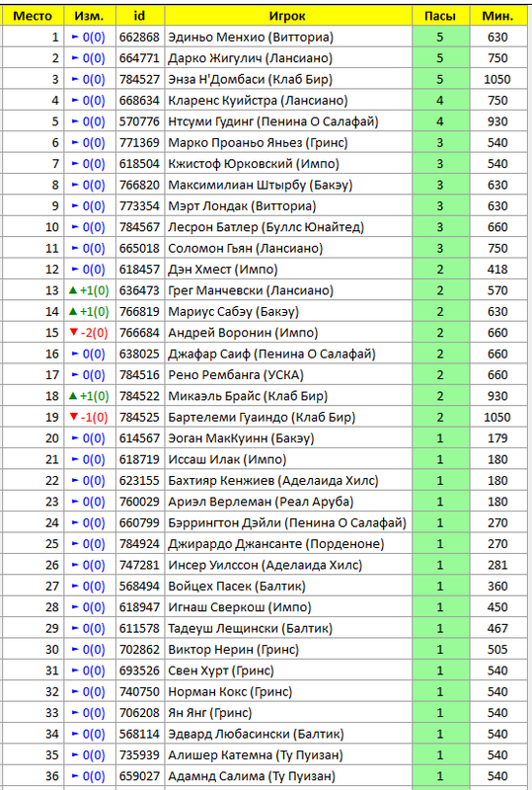This screenshot has height=790, width=532.
Task: Click id cell 636473
Action: 139,290
